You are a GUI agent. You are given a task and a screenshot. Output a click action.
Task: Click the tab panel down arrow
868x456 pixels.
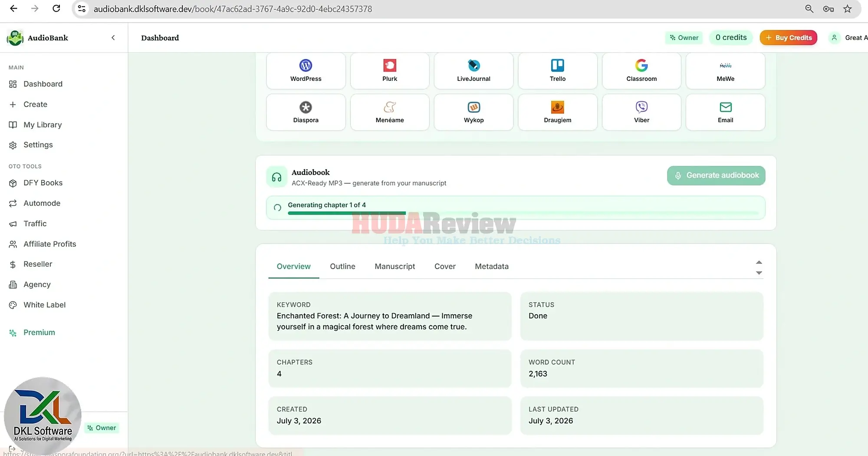[x=759, y=273]
